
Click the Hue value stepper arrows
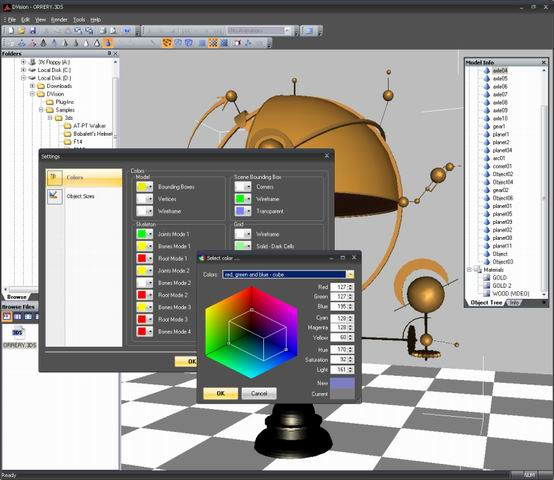click(350, 350)
